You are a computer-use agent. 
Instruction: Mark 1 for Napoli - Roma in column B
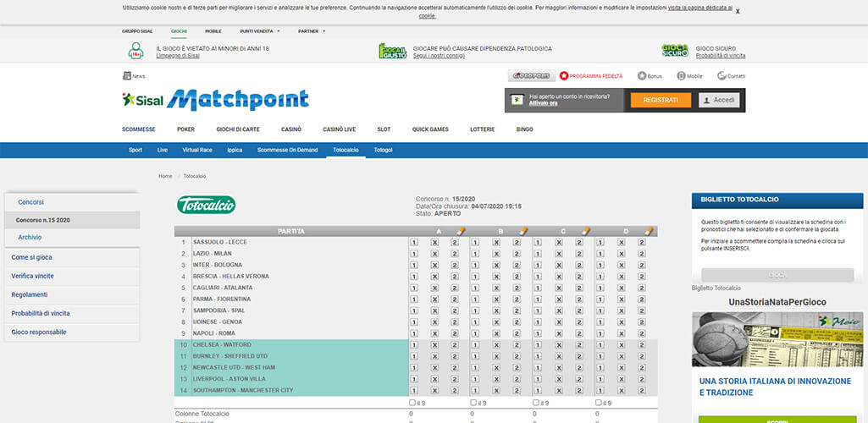tap(476, 333)
